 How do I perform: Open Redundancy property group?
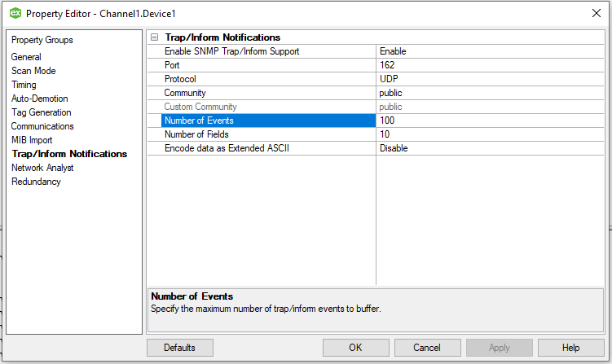pyautogui.click(x=36, y=182)
